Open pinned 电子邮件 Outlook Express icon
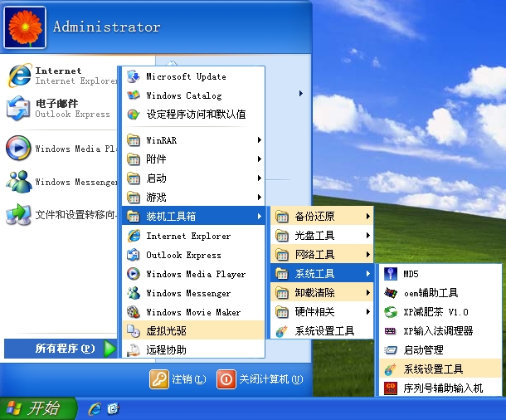 tap(18, 108)
